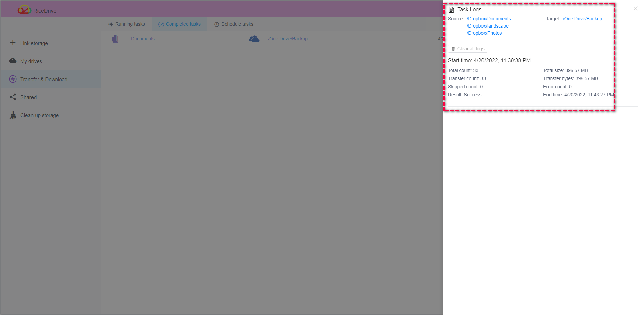Open the Schedule tasks tab
644x315 pixels.
point(237,24)
